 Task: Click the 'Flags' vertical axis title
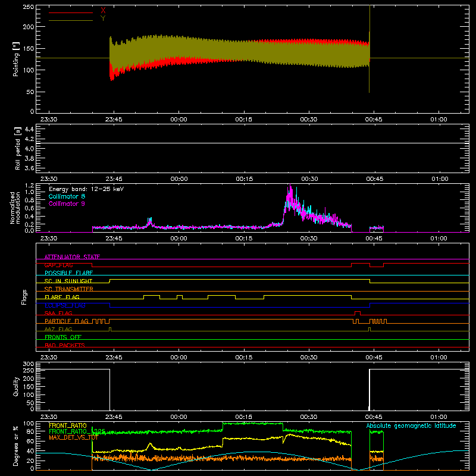[24, 297]
